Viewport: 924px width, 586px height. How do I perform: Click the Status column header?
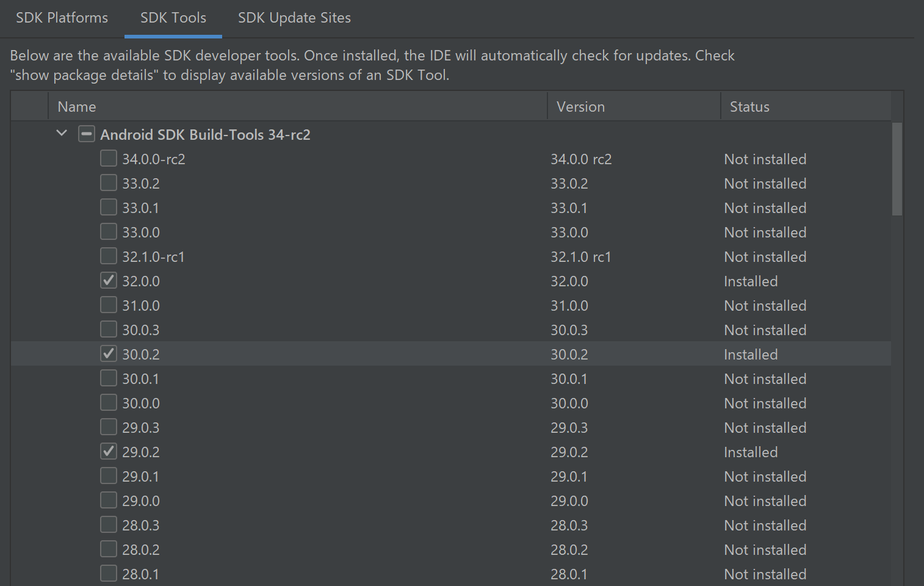tap(749, 107)
